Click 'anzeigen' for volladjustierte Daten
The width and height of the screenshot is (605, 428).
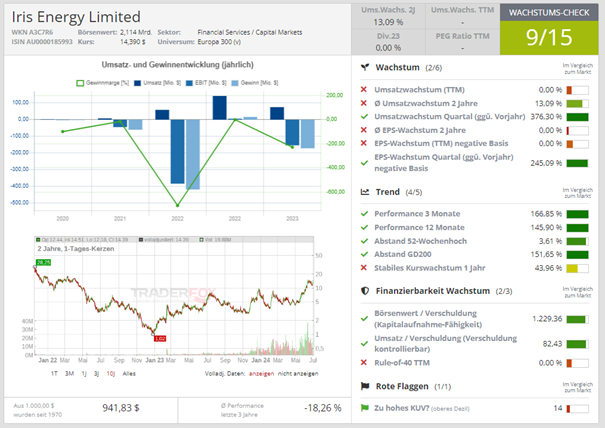[x=262, y=374]
